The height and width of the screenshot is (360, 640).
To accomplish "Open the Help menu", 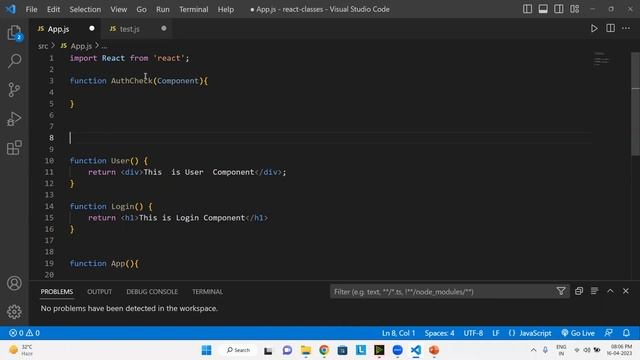I will click(x=226, y=9).
